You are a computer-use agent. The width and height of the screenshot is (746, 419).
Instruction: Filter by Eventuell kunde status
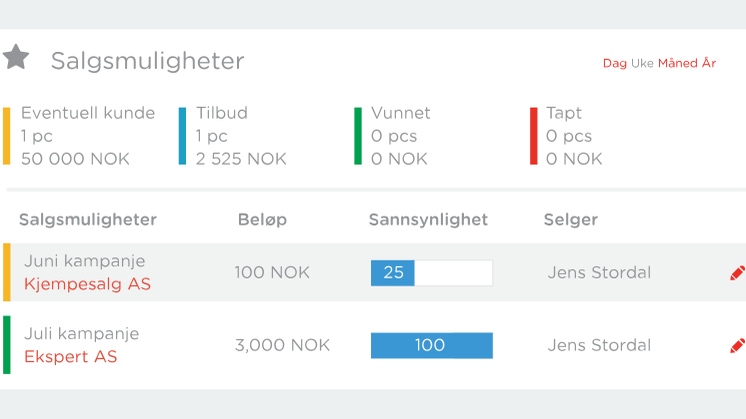click(x=79, y=136)
